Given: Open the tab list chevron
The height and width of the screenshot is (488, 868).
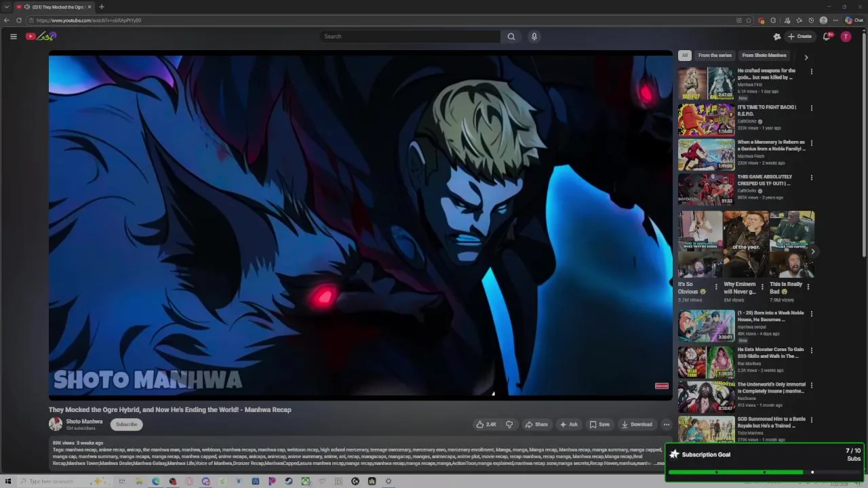Looking at the screenshot, I should point(6,7).
